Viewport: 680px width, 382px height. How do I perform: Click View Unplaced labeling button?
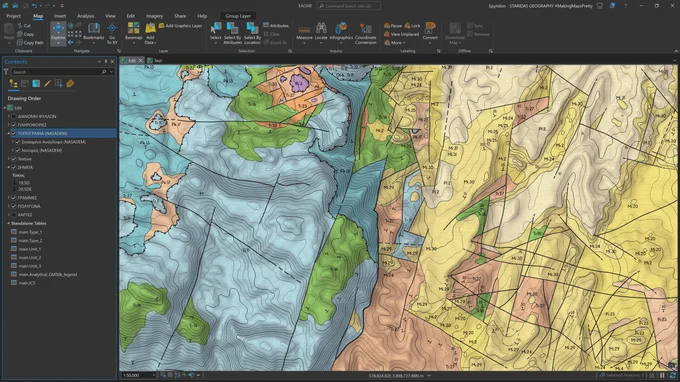coord(402,34)
